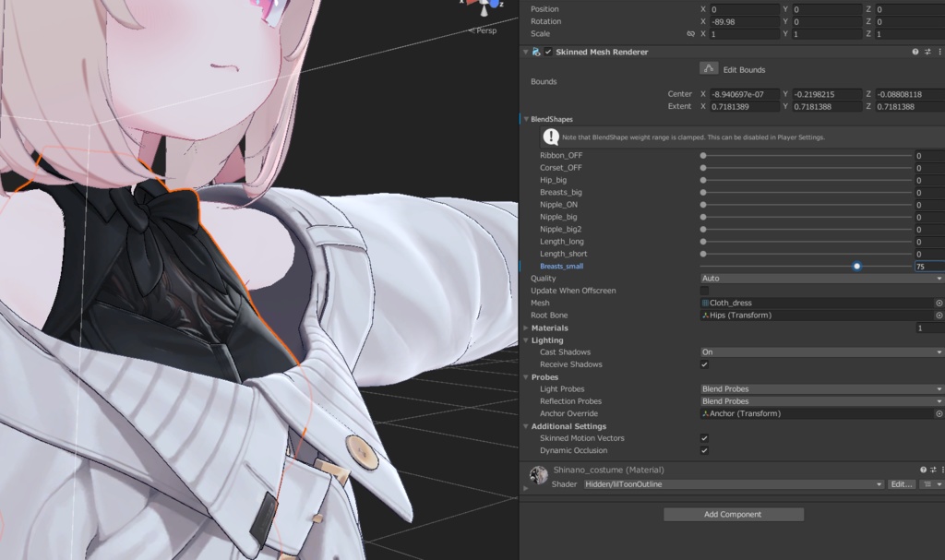The height and width of the screenshot is (560, 945).
Task: Collapse the Skinned Mesh Renderer component foldout
Action: [x=525, y=52]
